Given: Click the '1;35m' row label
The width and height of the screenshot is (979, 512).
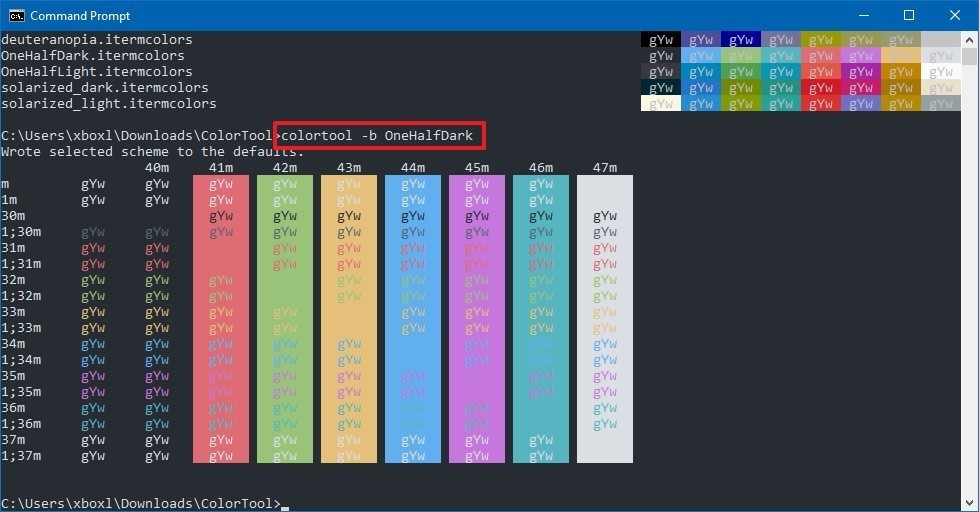Looking at the screenshot, I should pyautogui.click(x=21, y=391).
